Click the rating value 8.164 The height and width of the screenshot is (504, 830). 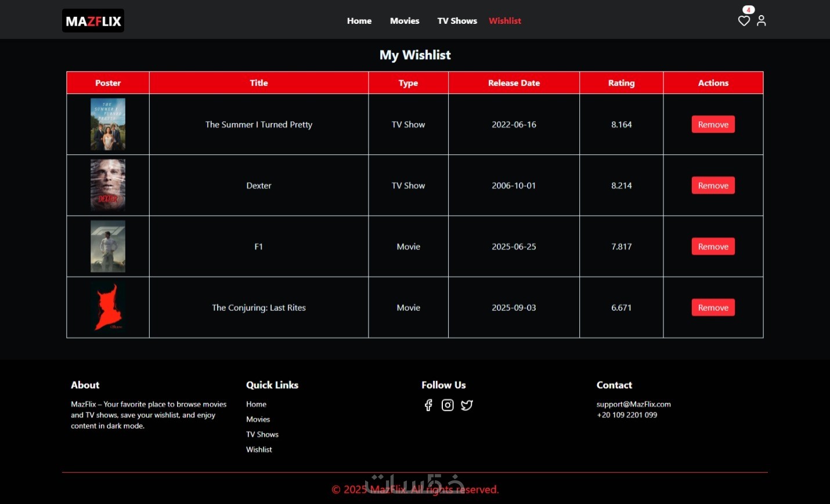tap(621, 125)
